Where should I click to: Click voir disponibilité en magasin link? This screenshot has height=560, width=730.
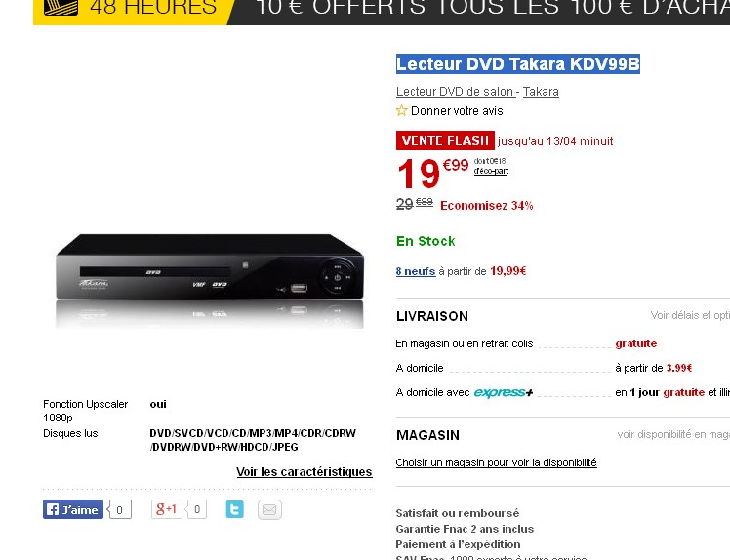click(x=673, y=435)
